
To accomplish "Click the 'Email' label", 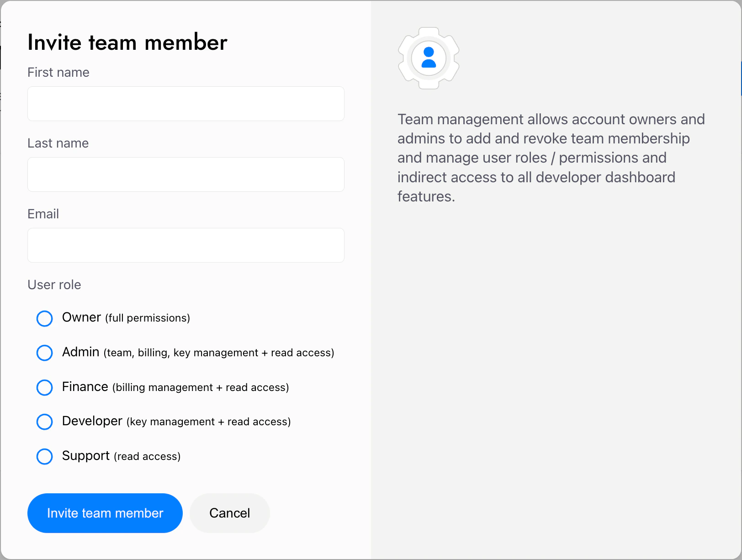I will tap(43, 214).
